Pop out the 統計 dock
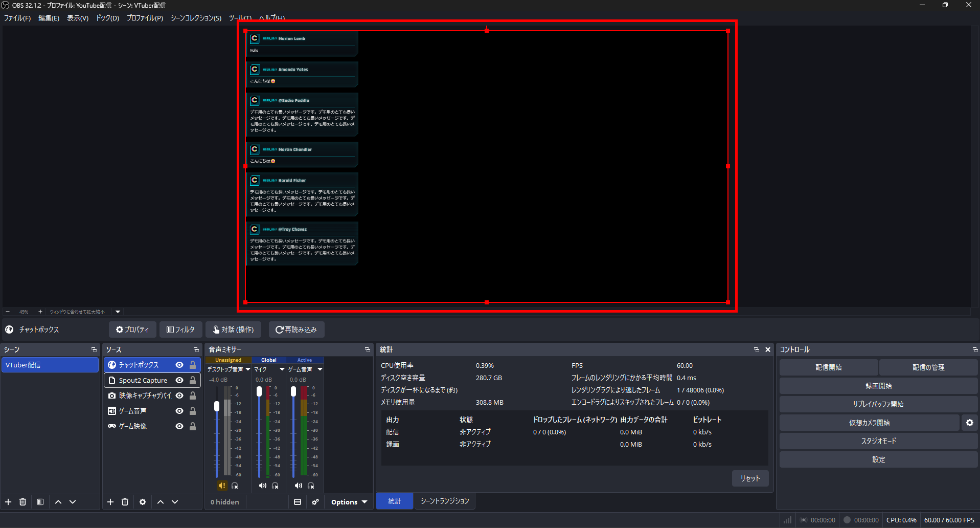980x528 pixels. (x=757, y=349)
